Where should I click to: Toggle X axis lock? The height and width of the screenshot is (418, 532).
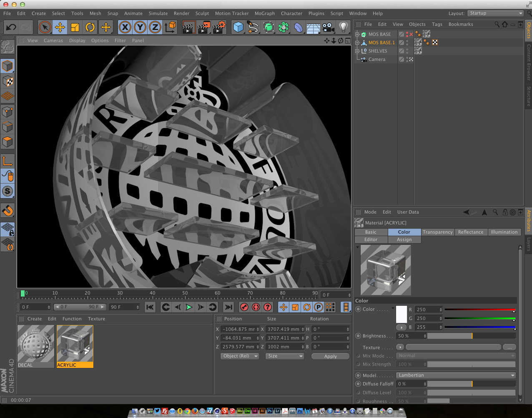pyautogui.click(x=125, y=28)
